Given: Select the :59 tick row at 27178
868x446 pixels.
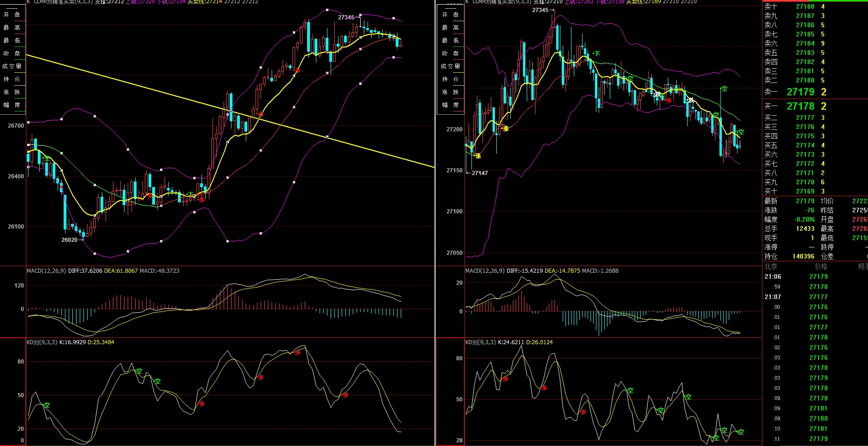Looking at the screenshot, I should (815, 287).
